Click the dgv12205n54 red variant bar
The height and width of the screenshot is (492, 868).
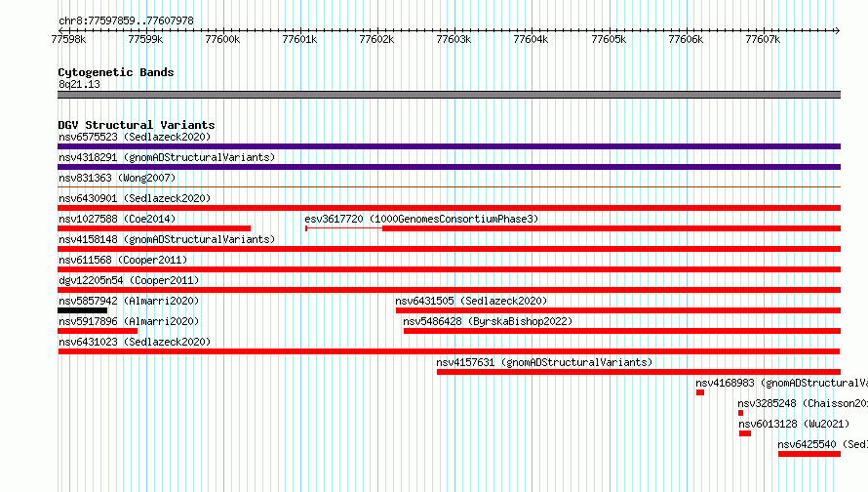click(449, 290)
